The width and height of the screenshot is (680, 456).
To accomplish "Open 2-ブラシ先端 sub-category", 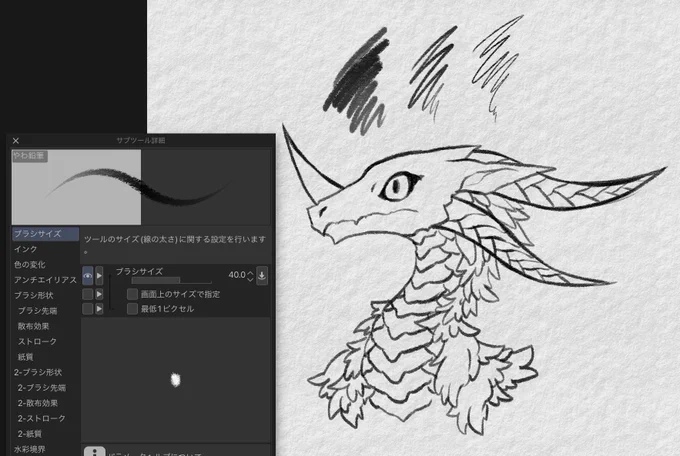I will tap(45, 388).
